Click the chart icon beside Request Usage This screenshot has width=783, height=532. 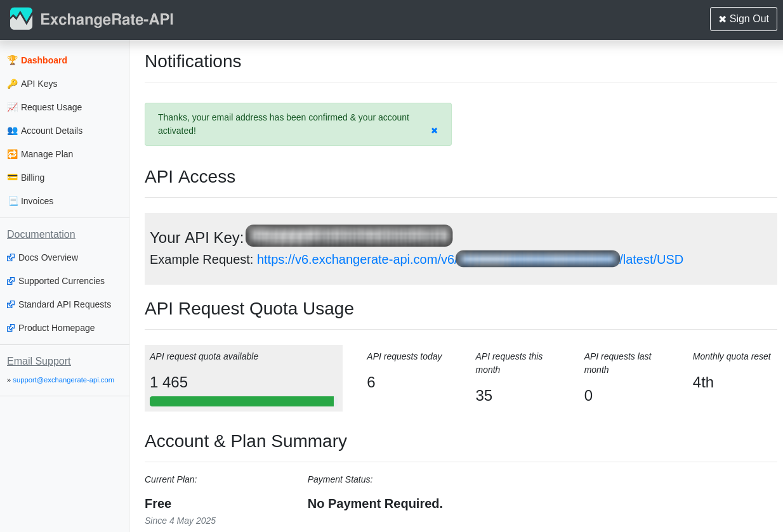[12, 107]
